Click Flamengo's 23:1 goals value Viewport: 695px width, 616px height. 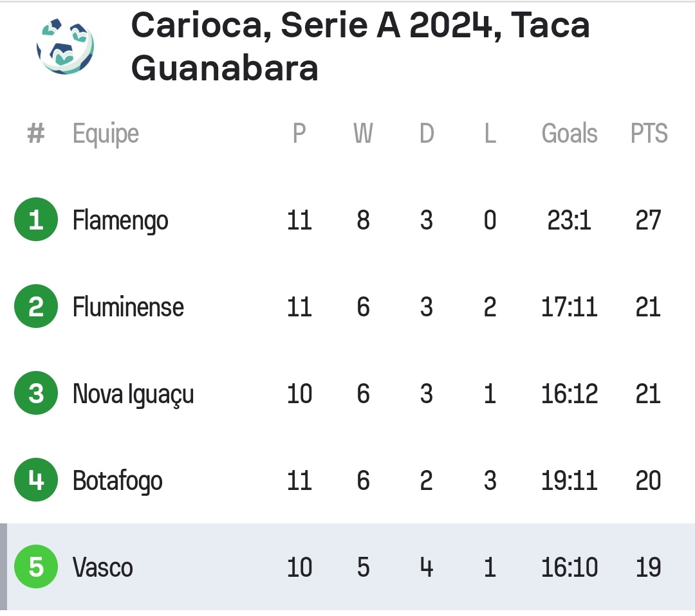click(570, 221)
